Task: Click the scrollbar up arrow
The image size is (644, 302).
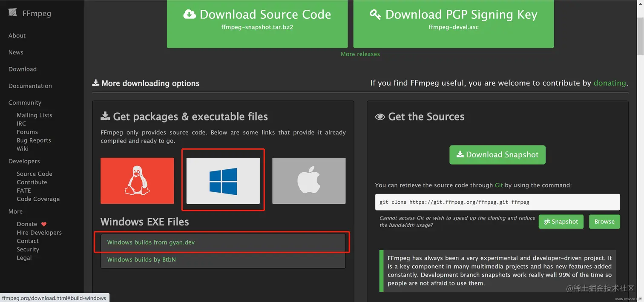Action: [640, 3]
